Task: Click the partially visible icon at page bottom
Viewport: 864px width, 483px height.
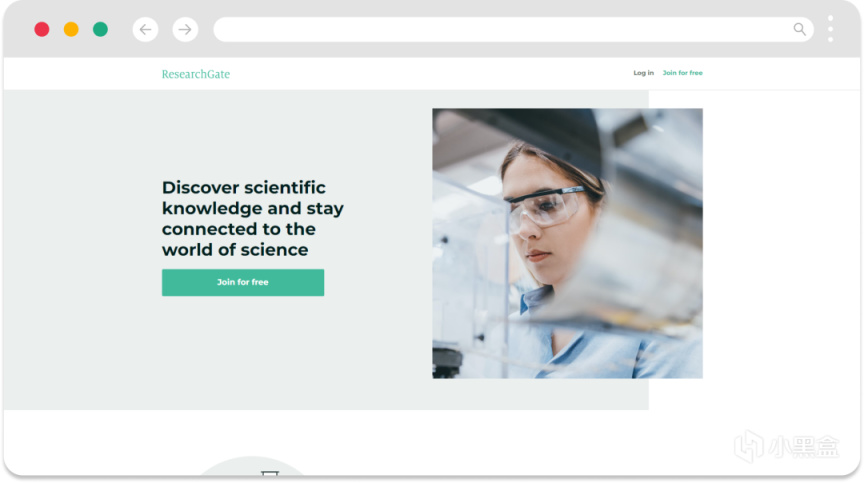Action: click(x=269, y=473)
